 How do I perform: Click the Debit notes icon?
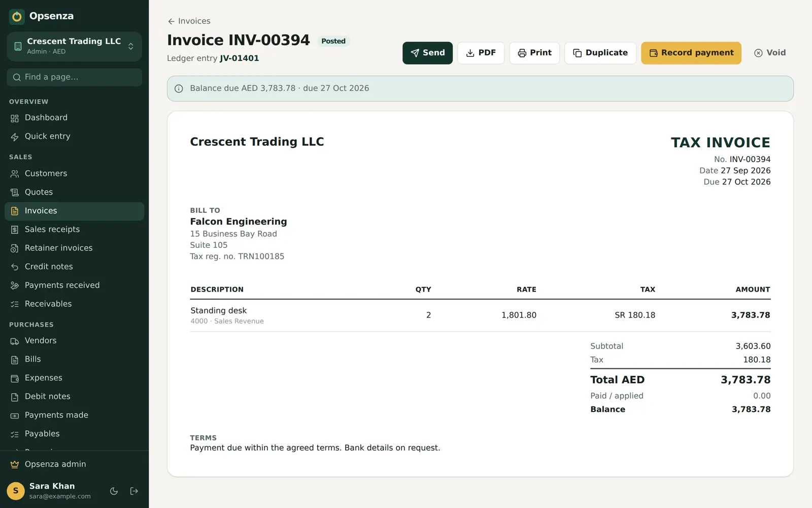(15, 397)
